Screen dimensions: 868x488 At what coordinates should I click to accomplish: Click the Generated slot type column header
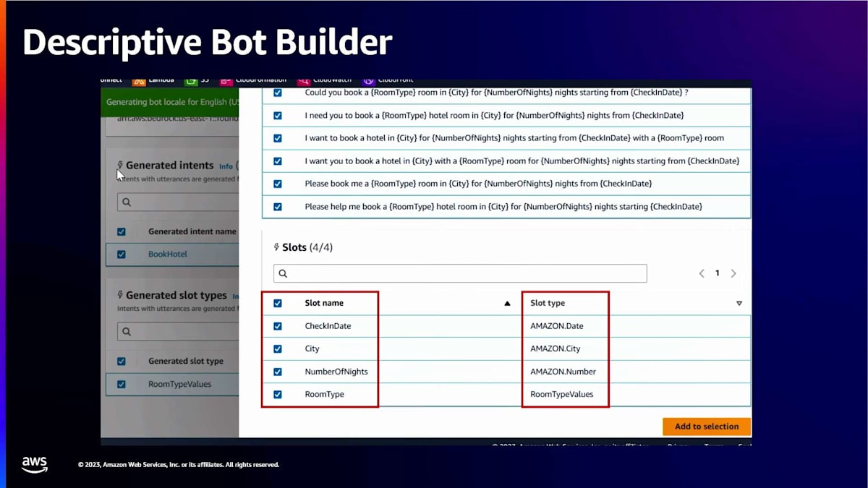click(x=186, y=361)
